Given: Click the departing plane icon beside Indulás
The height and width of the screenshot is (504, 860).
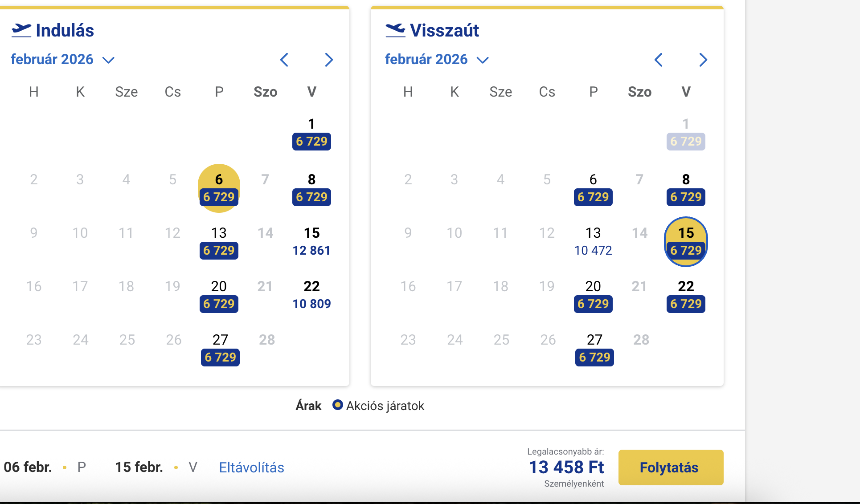Looking at the screenshot, I should [21, 30].
